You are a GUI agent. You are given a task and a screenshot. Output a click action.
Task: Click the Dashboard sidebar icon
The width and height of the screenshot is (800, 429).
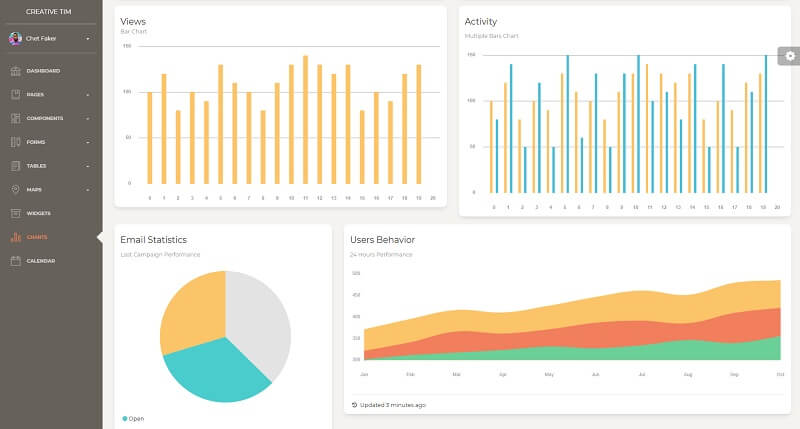coord(15,71)
